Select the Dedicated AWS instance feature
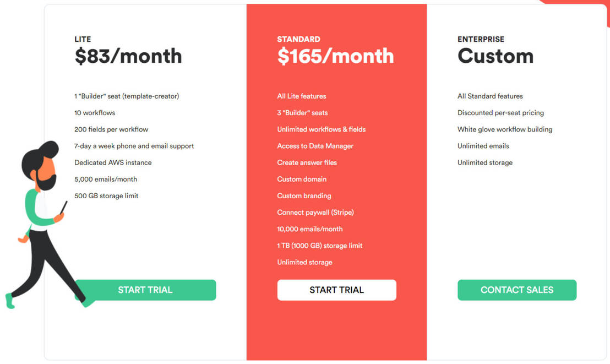This screenshot has width=610, height=364. pos(112,162)
